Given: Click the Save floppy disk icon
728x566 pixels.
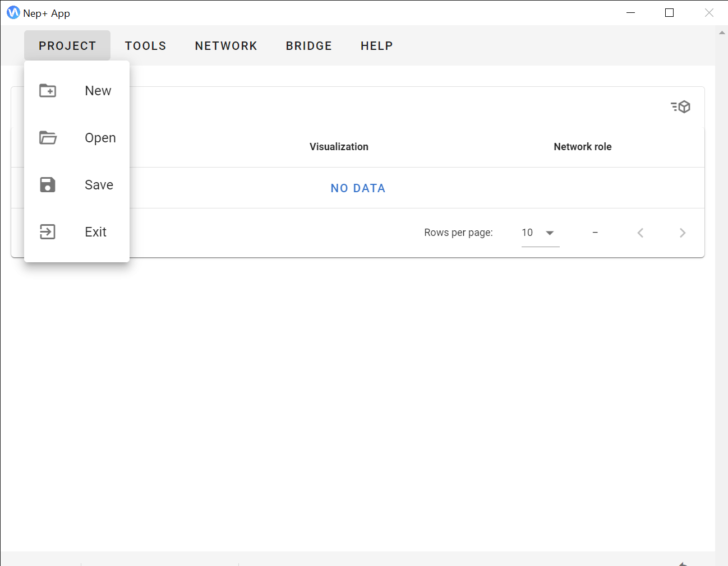Looking at the screenshot, I should 48,185.
